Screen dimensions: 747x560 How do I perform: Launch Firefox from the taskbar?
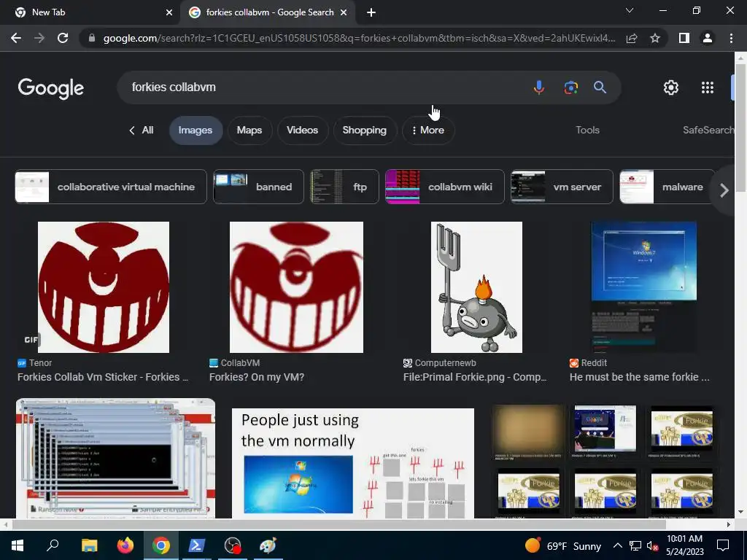tap(125, 545)
